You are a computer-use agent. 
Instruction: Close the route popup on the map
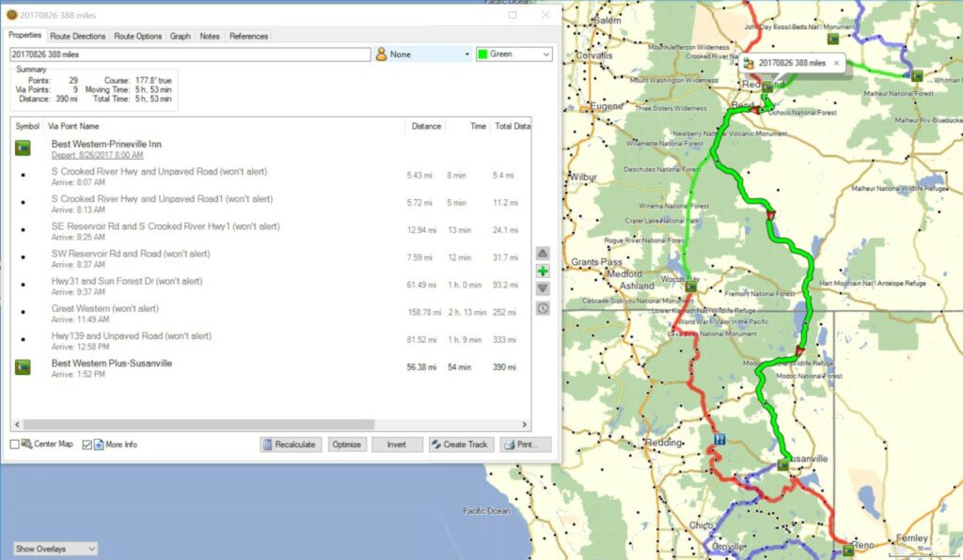(837, 63)
